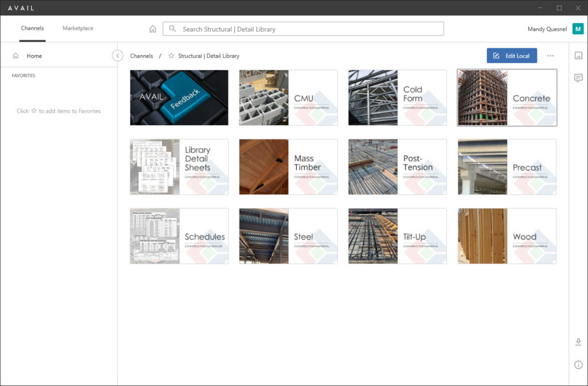
Task: Minimize the AVAIL window
Action: pyautogui.click(x=540, y=7)
